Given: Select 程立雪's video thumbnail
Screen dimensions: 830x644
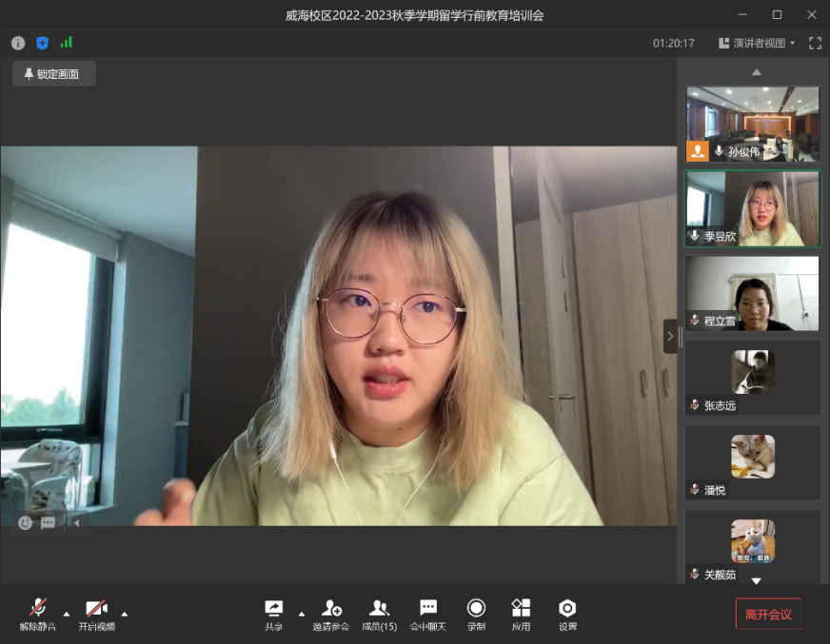Looking at the screenshot, I should click(x=752, y=293).
